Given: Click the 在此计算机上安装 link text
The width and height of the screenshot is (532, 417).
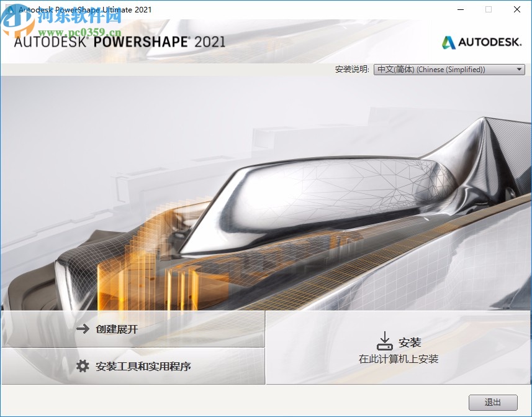Looking at the screenshot, I should click(399, 357).
